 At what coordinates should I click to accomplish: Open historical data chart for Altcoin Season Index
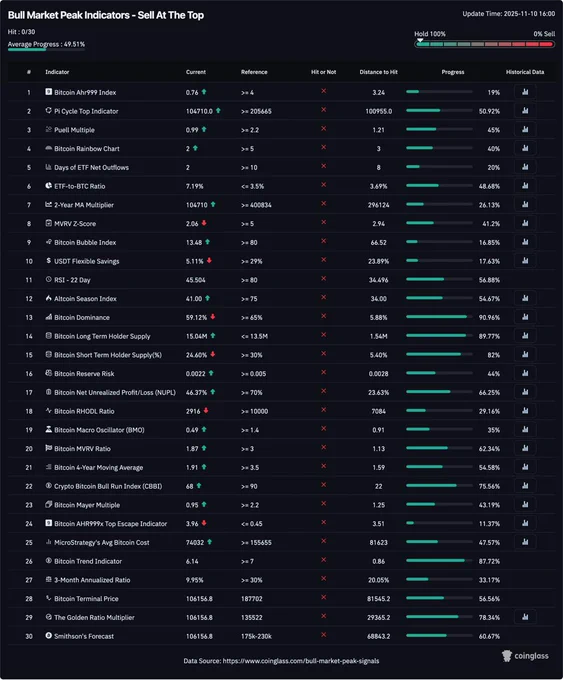coord(525,298)
